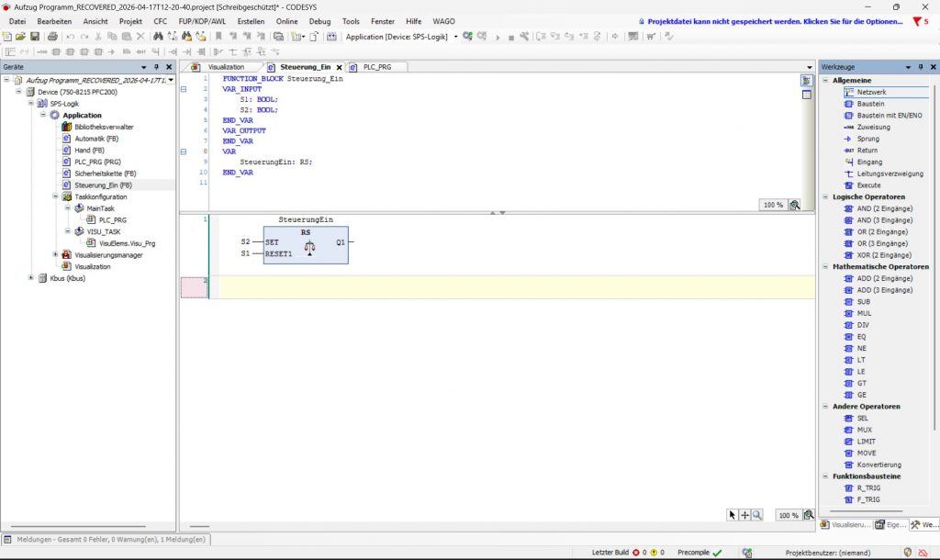
Task: Collapse the Application tree node
Action: 43,115
